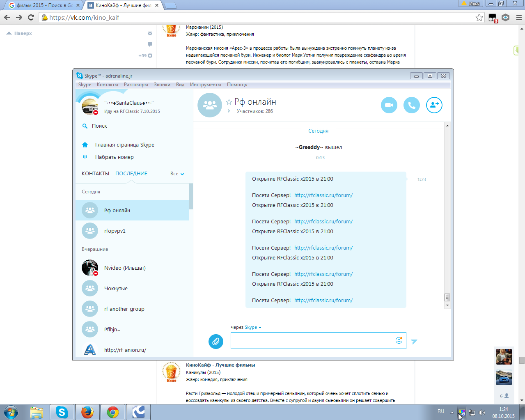525x420 pixels.
Task: Open the rfopvpv1 group chat
Action: [x=132, y=231]
